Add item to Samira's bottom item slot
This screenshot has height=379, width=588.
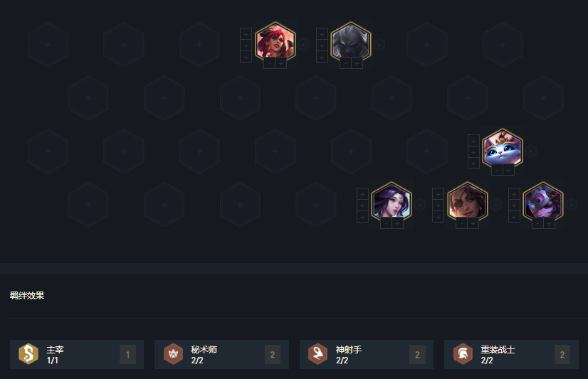[x=438, y=217]
